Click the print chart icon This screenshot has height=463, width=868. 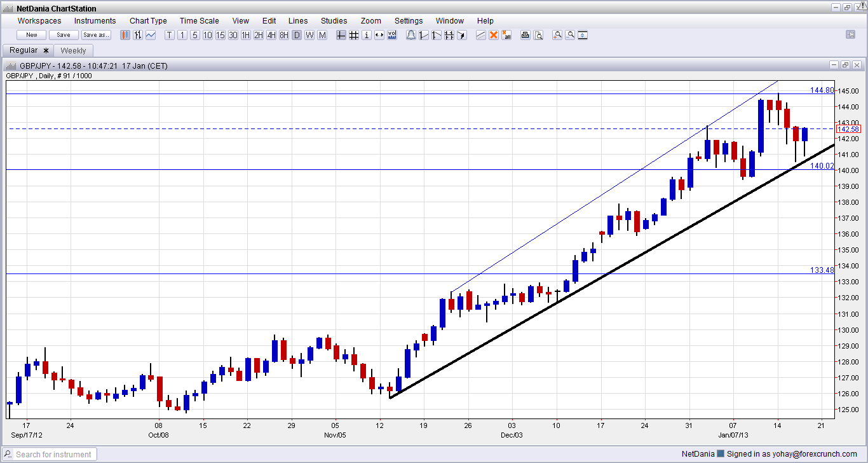[x=526, y=35]
